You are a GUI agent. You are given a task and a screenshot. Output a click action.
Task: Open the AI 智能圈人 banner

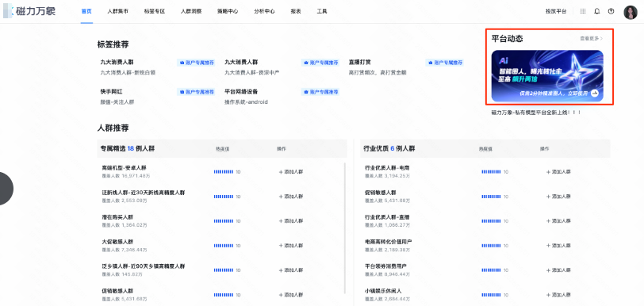pyautogui.click(x=547, y=76)
